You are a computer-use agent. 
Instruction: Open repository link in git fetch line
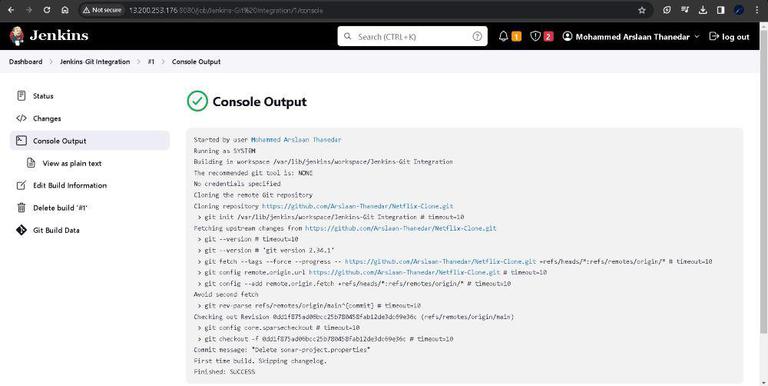440,262
